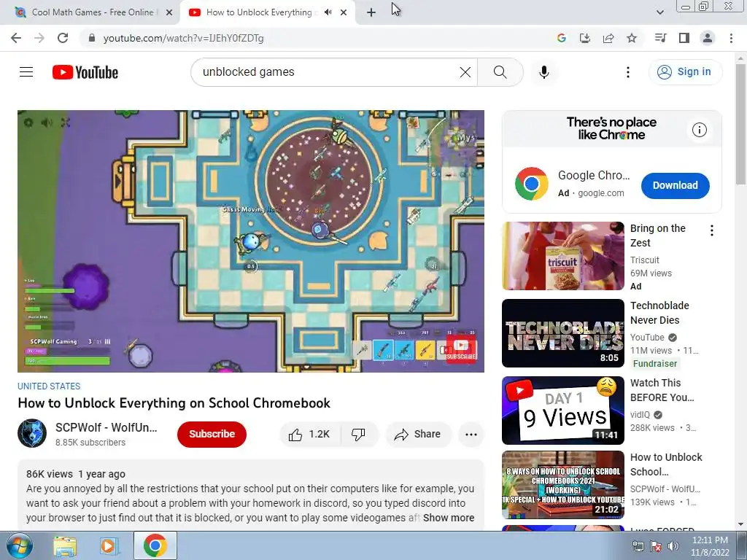Like the video showing 1.2K
Viewport: 747px width, 560px height.
coord(309,435)
